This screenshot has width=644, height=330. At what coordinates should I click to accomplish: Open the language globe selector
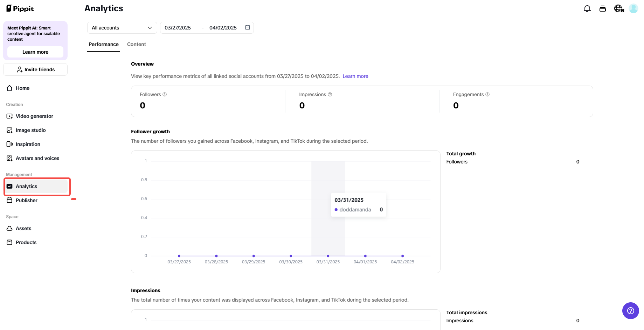(x=619, y=9)
